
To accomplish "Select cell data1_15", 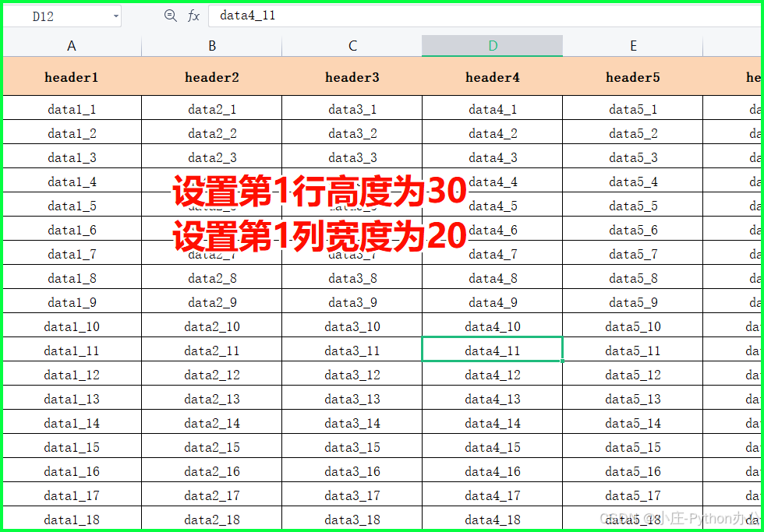I will coord(72,446).
